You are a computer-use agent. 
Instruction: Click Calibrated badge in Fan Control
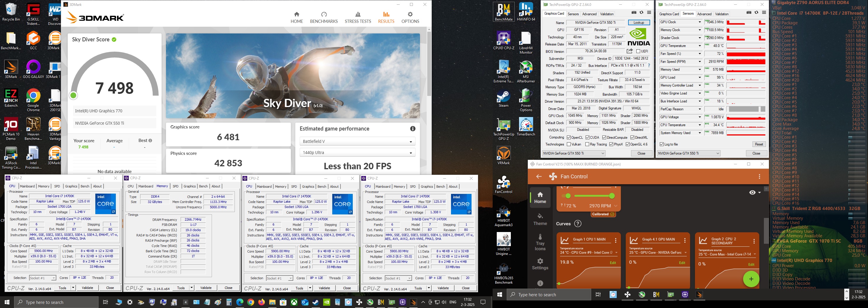pyautogui.click(x=603, y=214)
